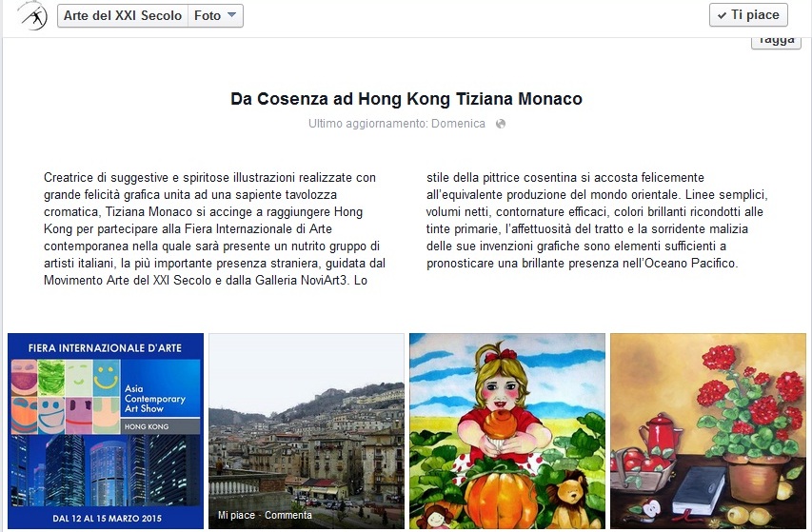Image resolution: width=812 pixels, height=532 pixels.
Task: Click the partially hidden Tagga button
Action: click(x=776, y=43)
